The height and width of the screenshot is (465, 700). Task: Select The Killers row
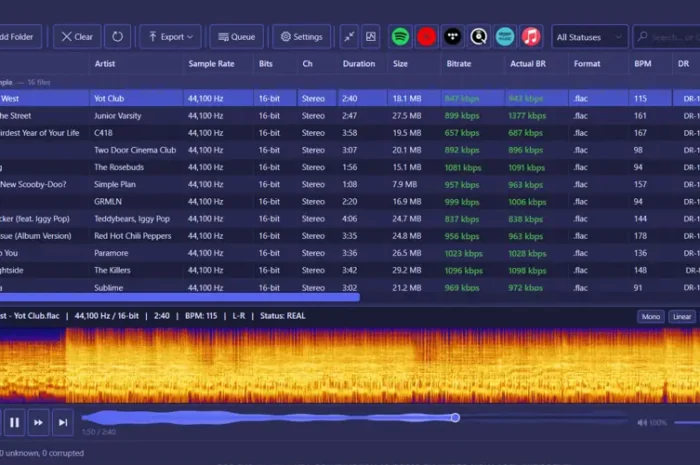click(350, 270)
